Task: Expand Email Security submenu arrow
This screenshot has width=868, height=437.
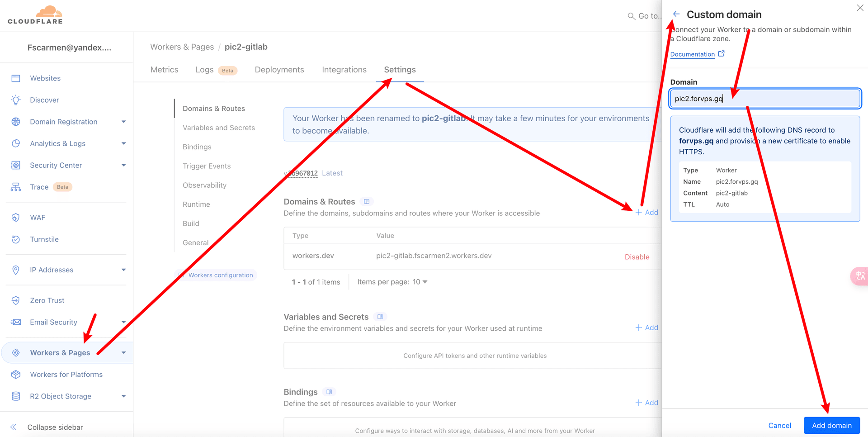Action: point(123,322)
